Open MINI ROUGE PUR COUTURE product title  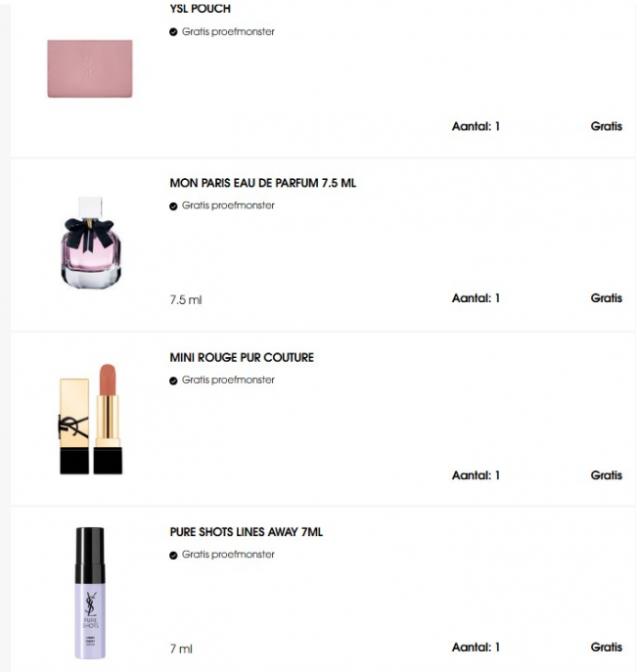(x=242, y=357)
